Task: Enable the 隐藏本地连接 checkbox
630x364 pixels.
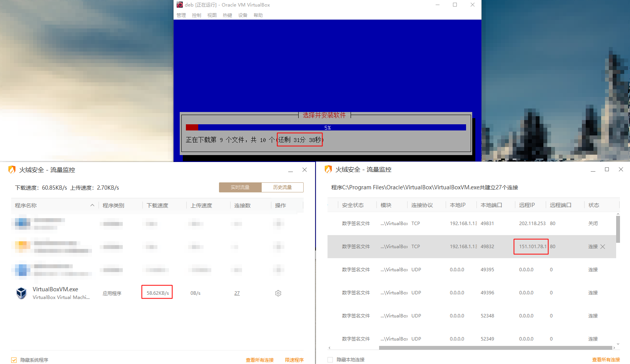Action: click(330, 360)
